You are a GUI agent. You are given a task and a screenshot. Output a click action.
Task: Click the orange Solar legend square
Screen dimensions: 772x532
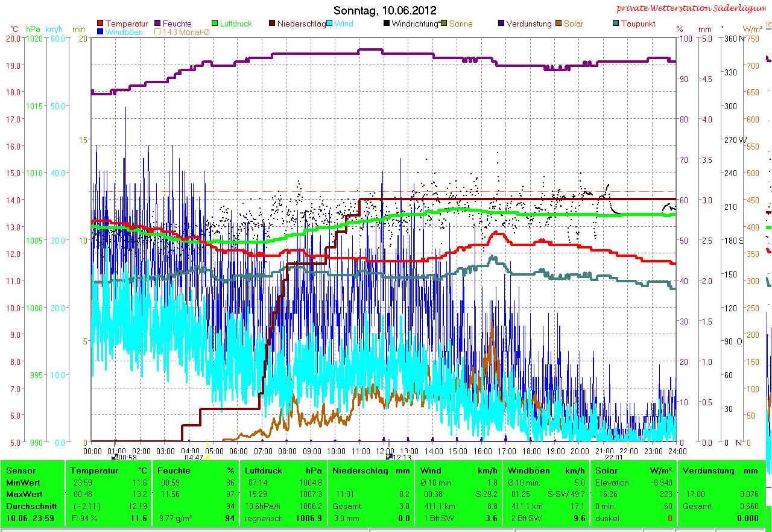558,24
